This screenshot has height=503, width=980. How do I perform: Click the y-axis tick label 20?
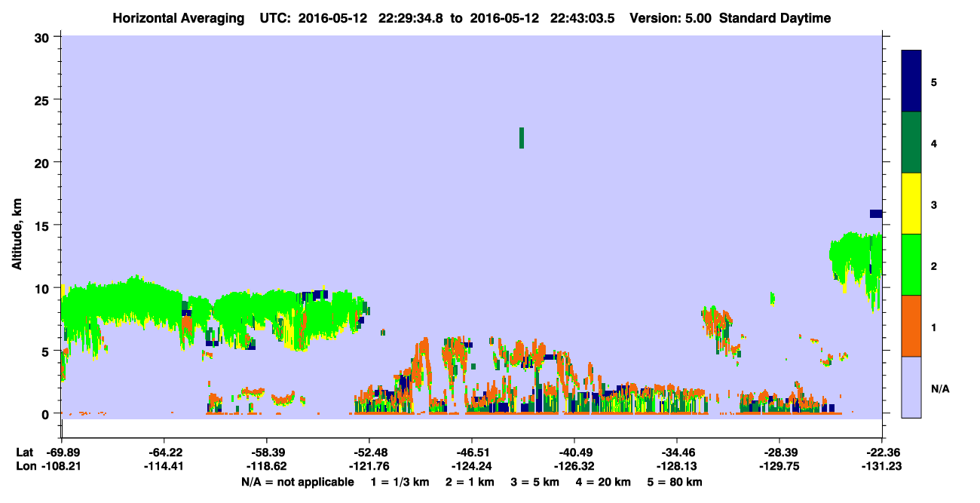44,162
